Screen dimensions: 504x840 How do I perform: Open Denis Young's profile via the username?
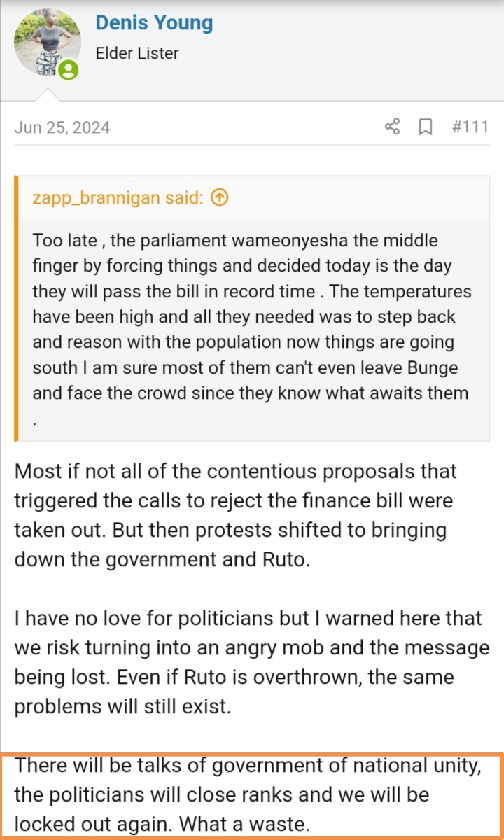[x=154, y=22]
